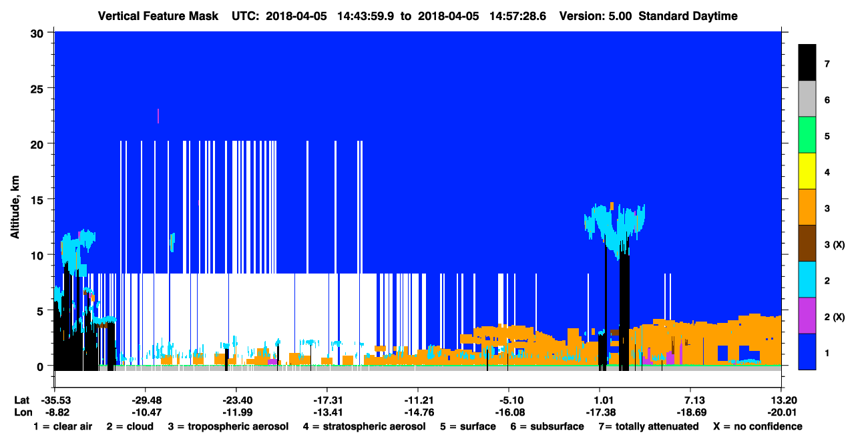The width and height of the screenshot is (868, 445).
Task: Click the legend entry '4 = stratospheric aerosol'
Action: pos(364,426)
